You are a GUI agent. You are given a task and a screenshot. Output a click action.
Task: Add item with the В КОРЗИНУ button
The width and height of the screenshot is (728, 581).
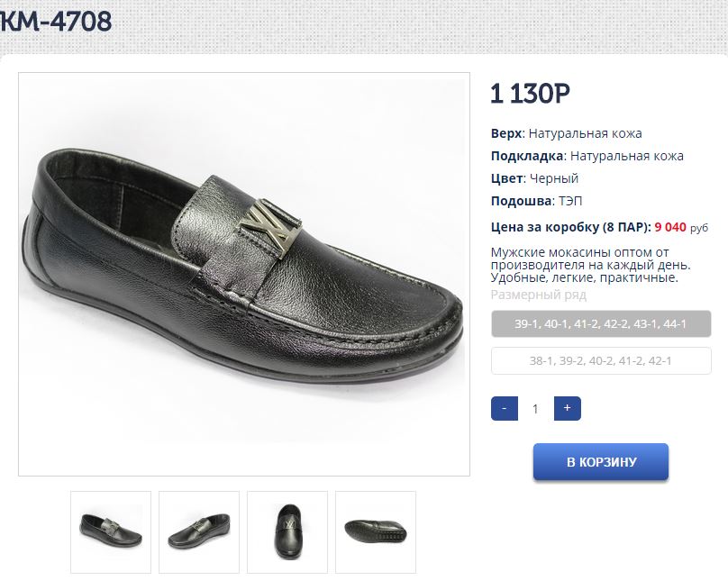coord(601,462)
